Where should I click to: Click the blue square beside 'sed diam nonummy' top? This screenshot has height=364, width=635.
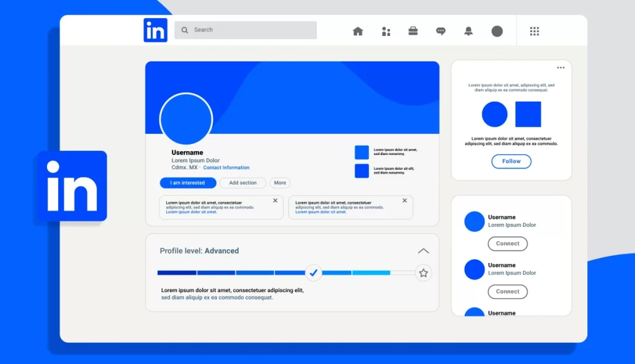click(362, 153)
